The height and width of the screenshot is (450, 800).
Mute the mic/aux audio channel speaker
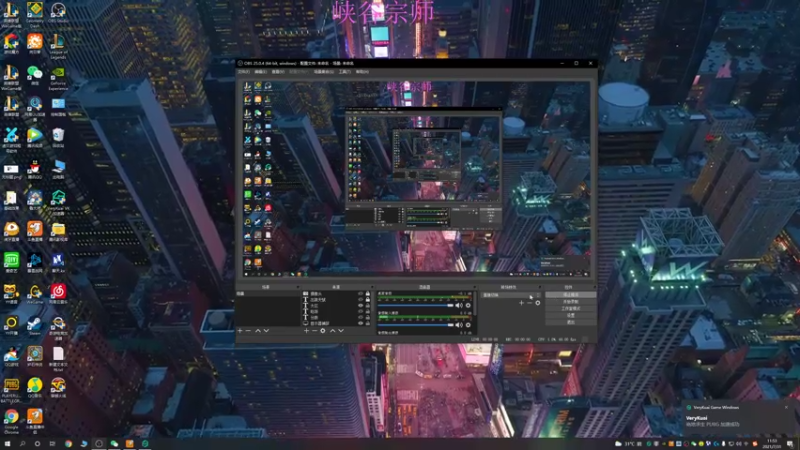click(x=458, y=325)
